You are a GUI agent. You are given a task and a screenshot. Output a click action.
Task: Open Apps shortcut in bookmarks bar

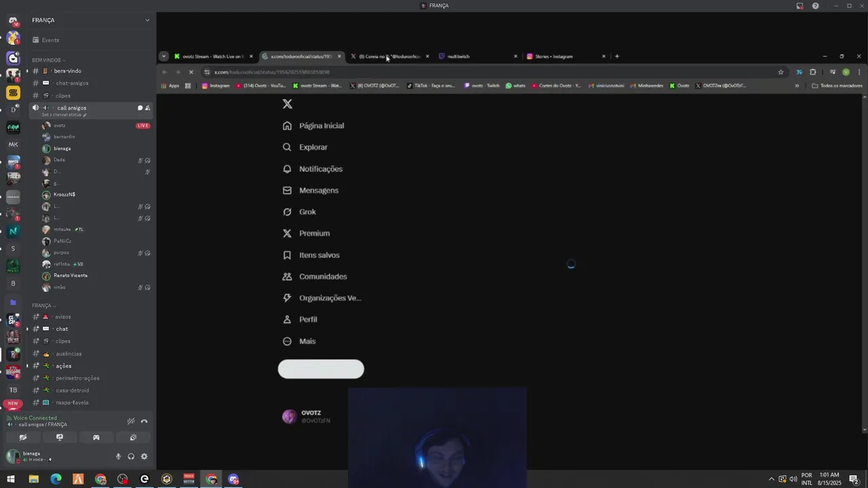coord(170,85)
